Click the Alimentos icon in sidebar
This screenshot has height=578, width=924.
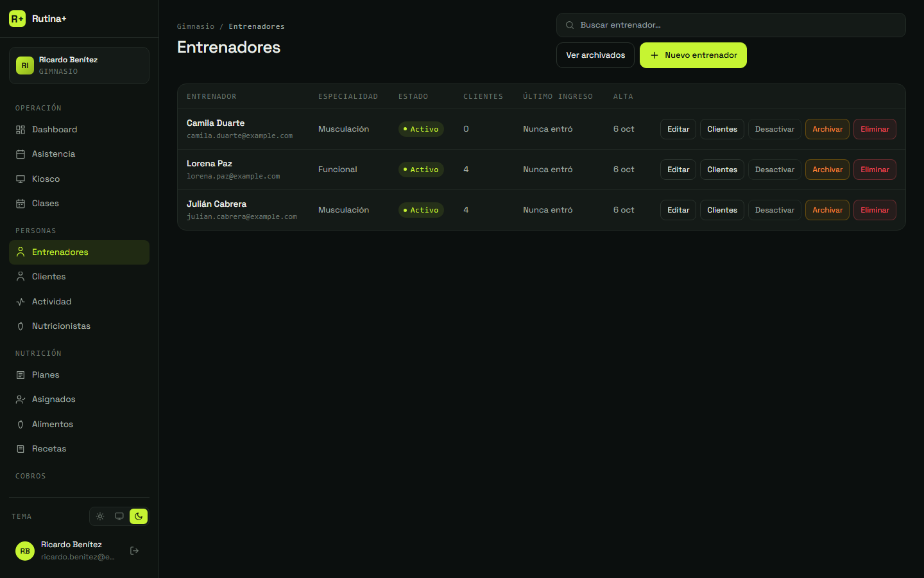point(21,425)
